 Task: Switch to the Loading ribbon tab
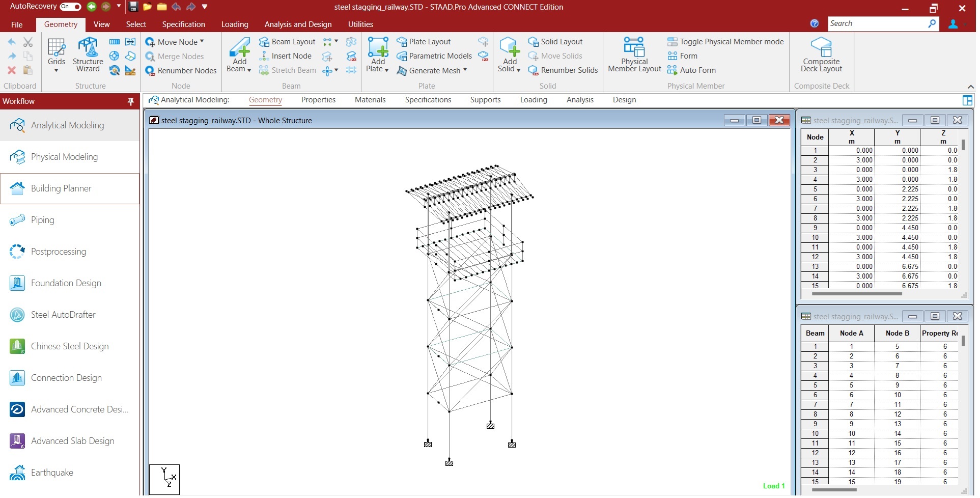(x=235, y=24)
